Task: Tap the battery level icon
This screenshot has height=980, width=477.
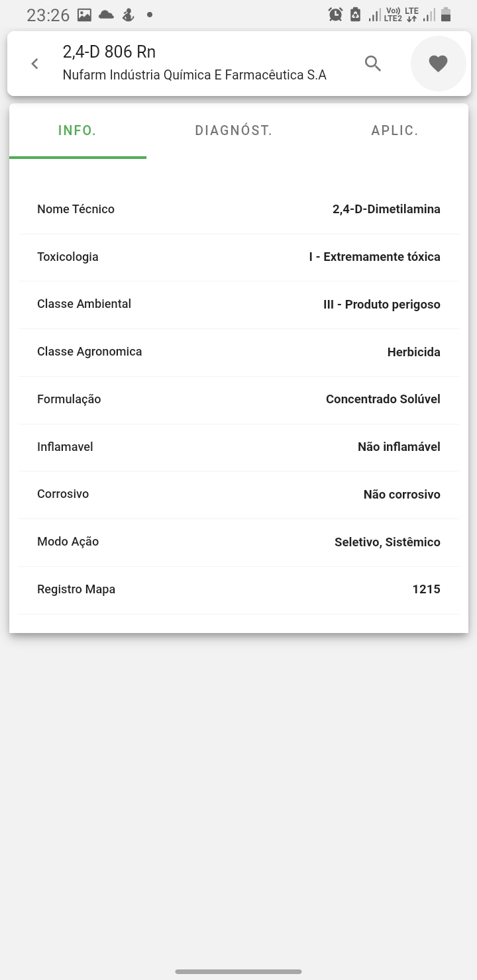Action: pos(446,15)
